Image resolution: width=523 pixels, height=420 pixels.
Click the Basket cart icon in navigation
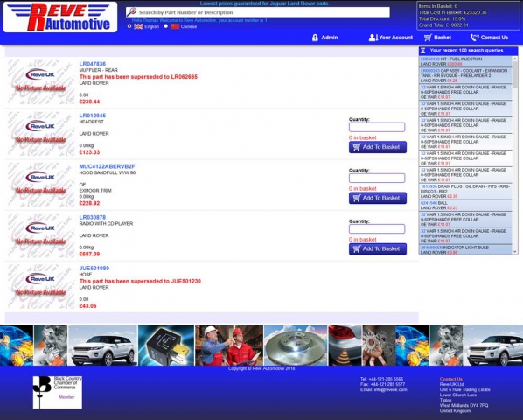point(428,38)
